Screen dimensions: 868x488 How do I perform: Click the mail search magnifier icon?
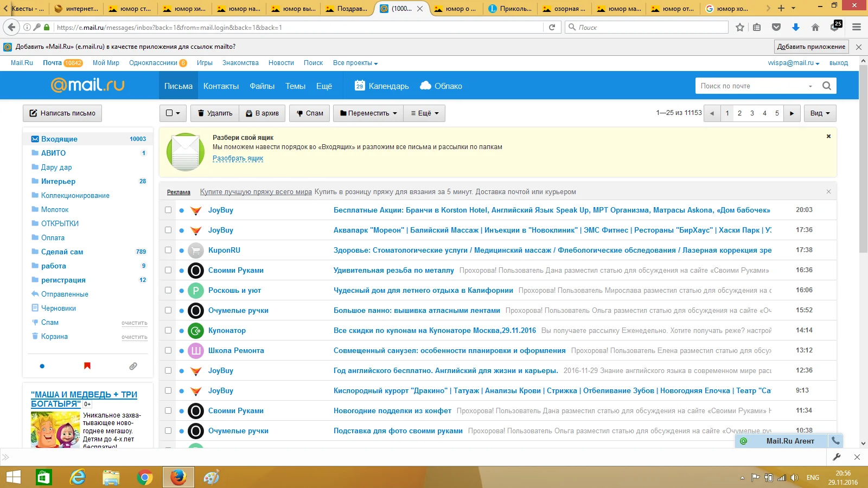point(827,86)
